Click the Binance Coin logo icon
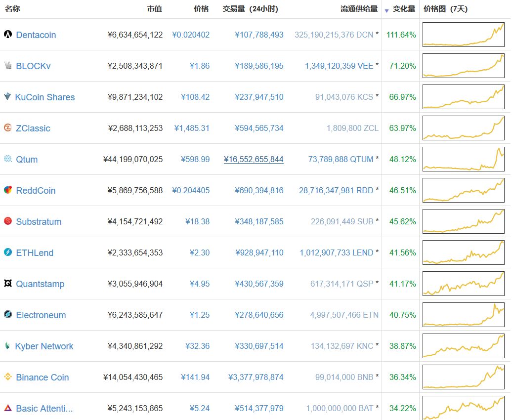The image size is (512, 420). pyautogui.click(x=8, y=377)
